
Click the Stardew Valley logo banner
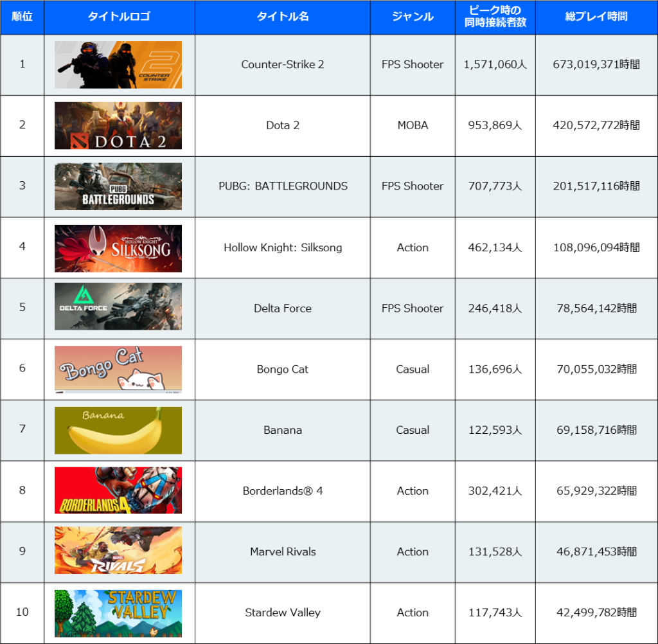pos(118,613)
